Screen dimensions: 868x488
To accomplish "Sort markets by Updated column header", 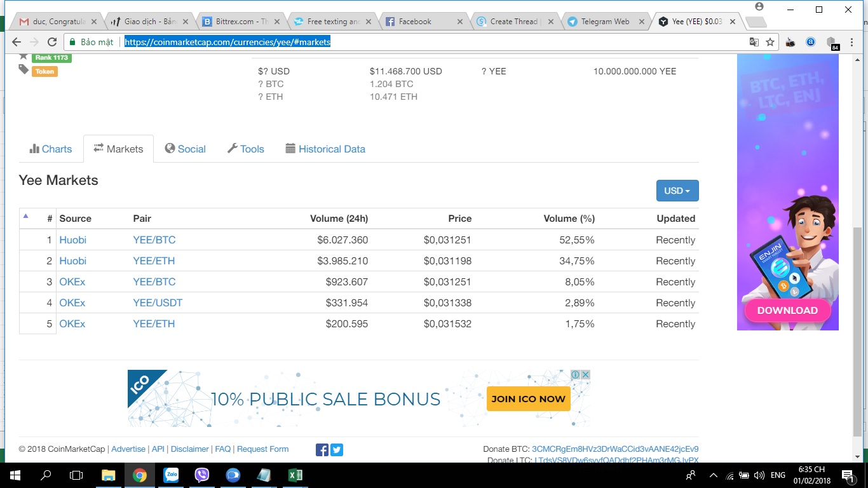I will pos(676,219).
